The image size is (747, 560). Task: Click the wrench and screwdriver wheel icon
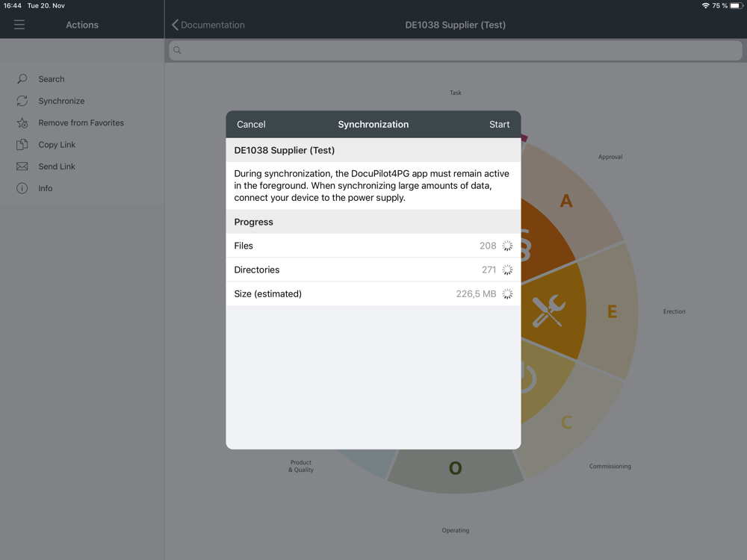(x=549, y=311)
